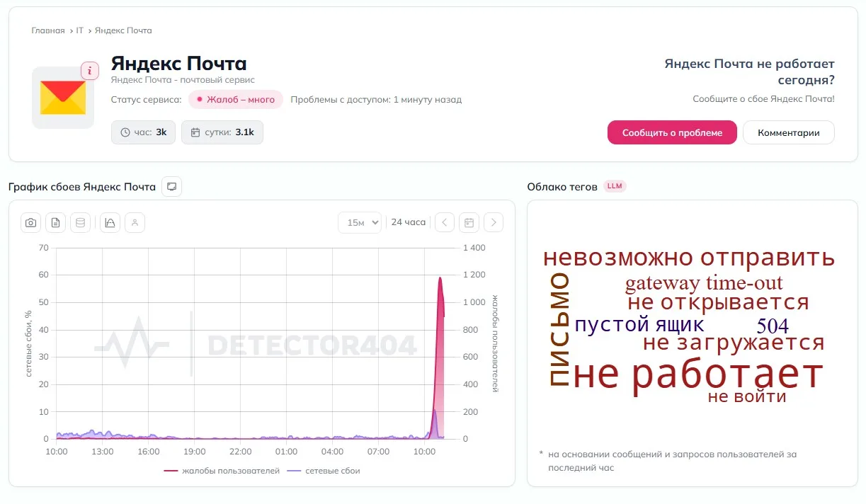
Task: Click the complaints spike peak on chart
Action: point(440,278)
